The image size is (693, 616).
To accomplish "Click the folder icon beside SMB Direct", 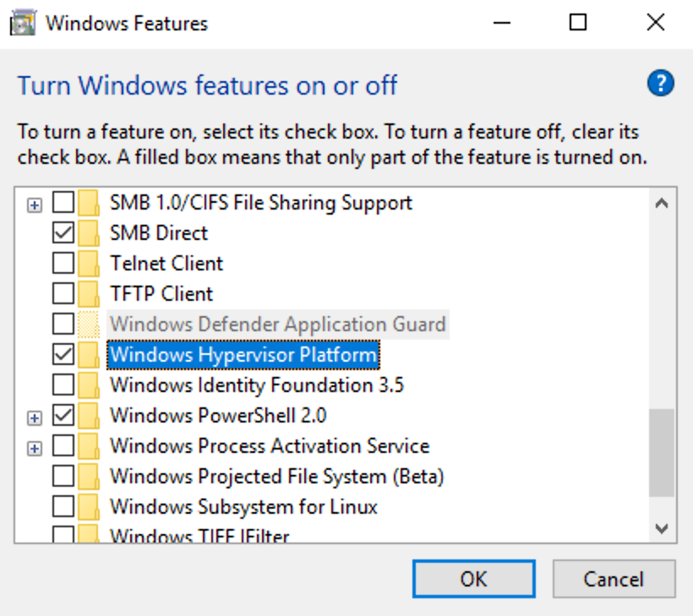I will pyautogui.click(x=89, y=233).
